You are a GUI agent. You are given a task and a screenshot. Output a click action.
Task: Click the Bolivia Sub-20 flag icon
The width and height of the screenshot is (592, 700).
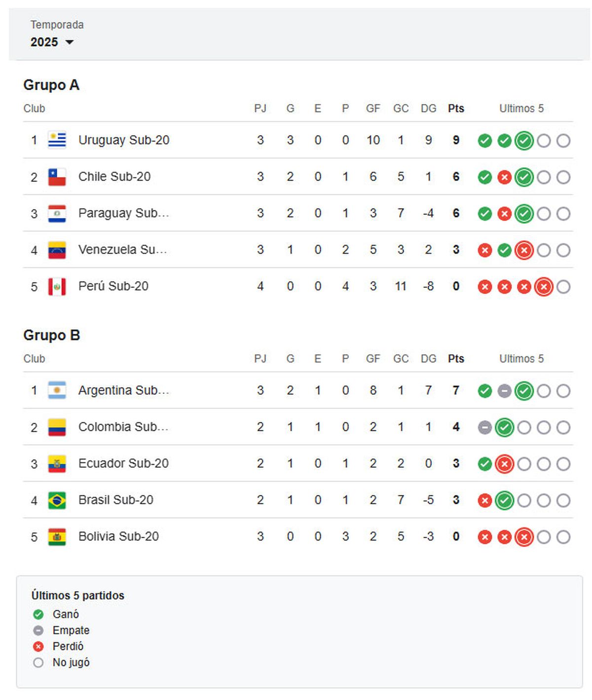[x=57, y=537]
